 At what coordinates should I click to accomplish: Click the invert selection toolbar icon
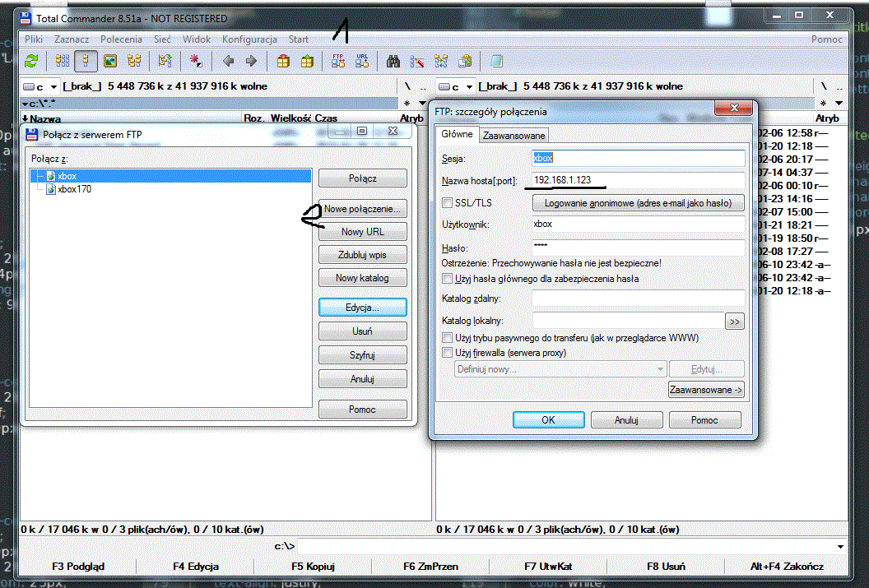(x=165, y=61)
